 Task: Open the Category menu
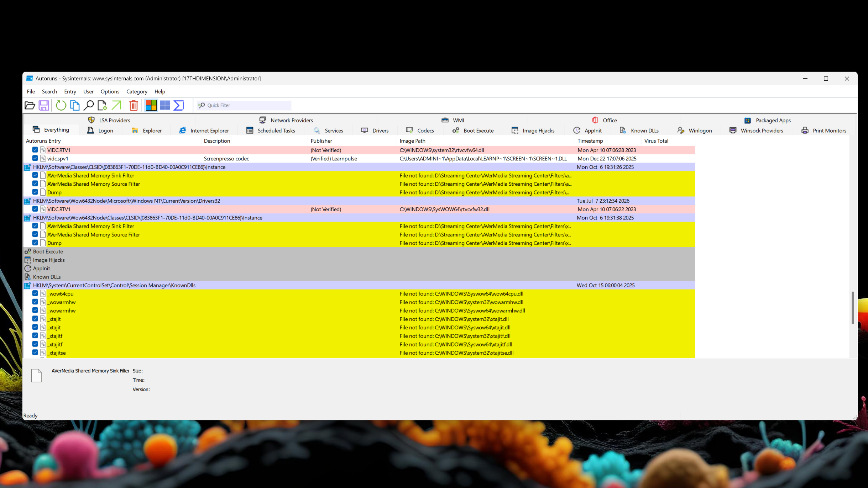point(137,91)
